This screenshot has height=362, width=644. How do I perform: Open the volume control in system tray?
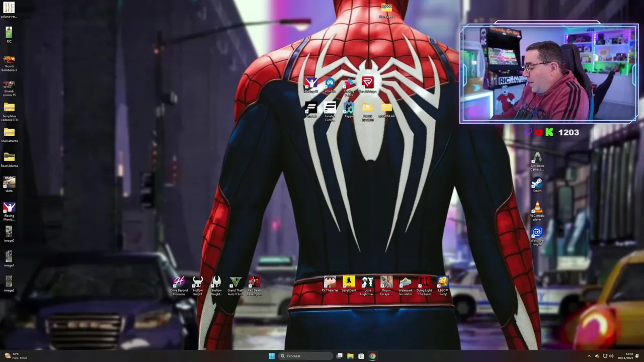click(611, 356)
